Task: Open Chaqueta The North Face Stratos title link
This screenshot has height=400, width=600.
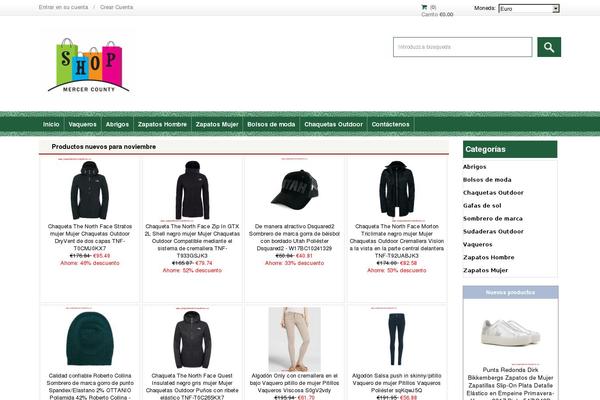Action: pos(90,237)
